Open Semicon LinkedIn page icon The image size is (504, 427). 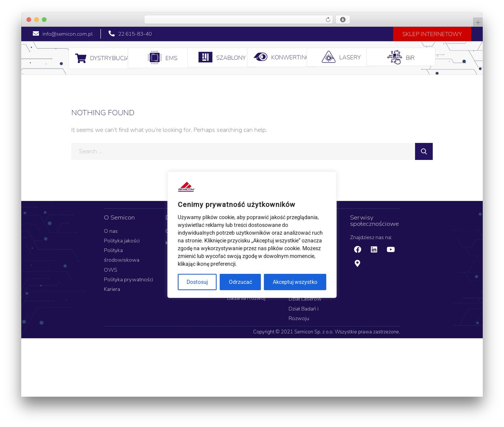374,249
